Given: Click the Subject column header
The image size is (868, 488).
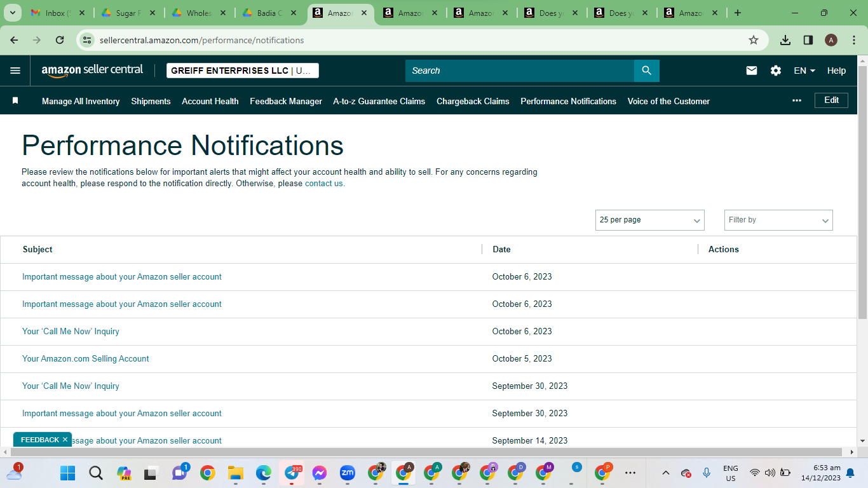Looking at the screenshot, I should pos(37,249).
